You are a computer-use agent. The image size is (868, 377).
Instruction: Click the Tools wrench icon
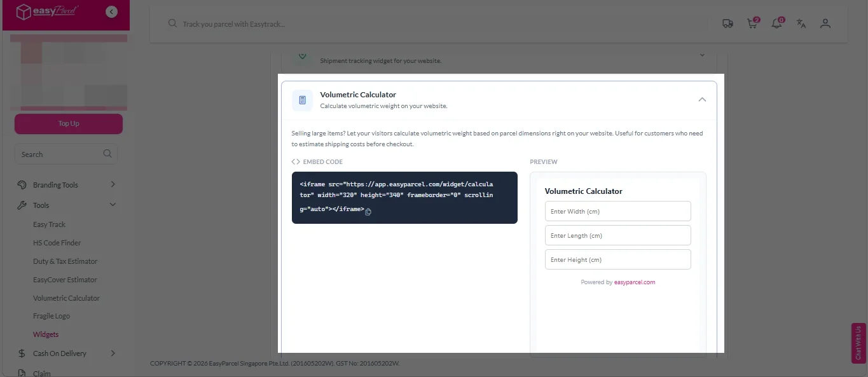tap(22, 205)
